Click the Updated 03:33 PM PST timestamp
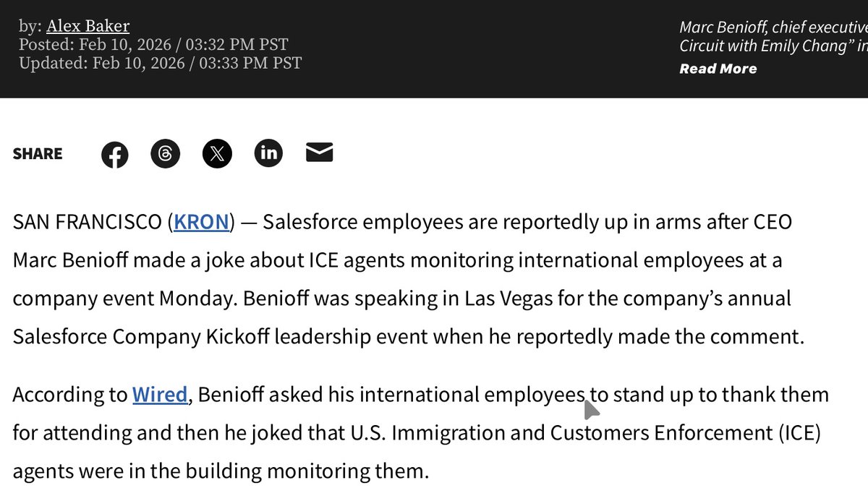 pos(161,63)
